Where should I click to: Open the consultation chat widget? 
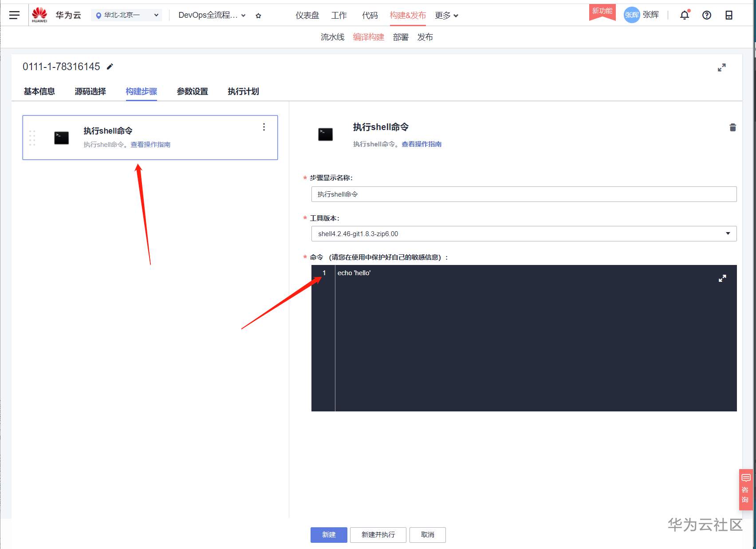[x=746, y=489]
